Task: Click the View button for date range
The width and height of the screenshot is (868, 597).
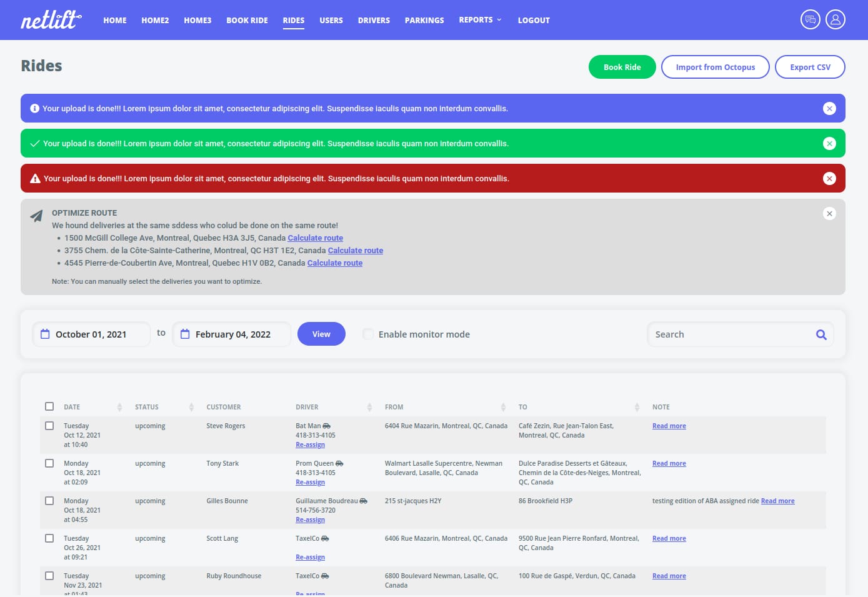Action: coord(321,334)
